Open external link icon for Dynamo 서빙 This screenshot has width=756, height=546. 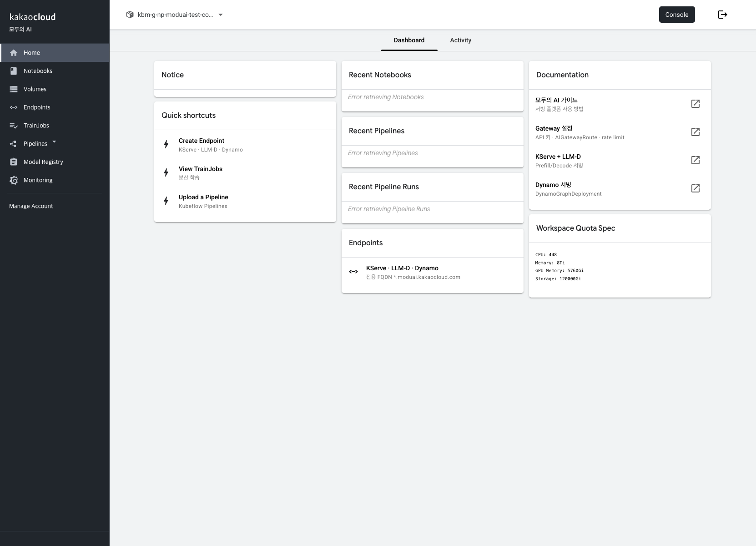point(696,188)
